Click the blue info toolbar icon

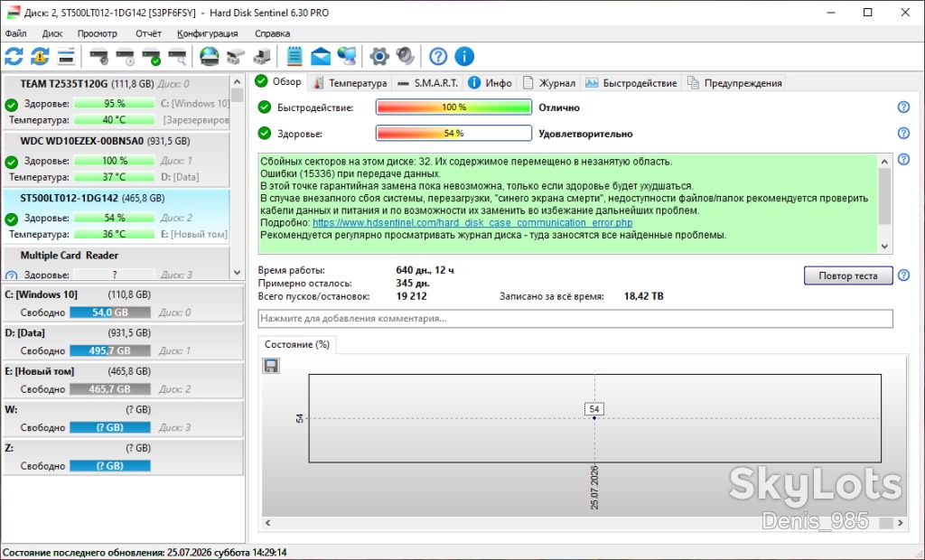pos(464,57)
